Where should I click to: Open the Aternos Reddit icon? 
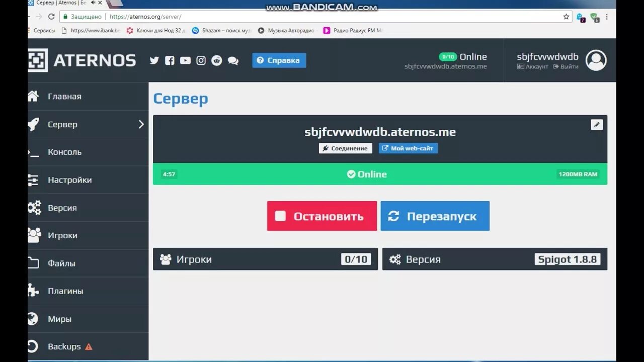pos(217,60)
